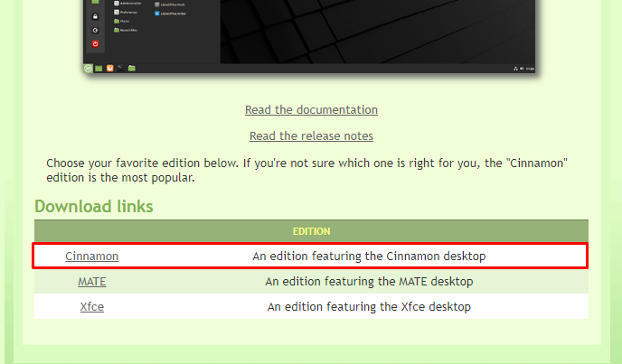Open the Read the release notes link
The height and width of the screenshot is (364, 622).
click(311, 136)
